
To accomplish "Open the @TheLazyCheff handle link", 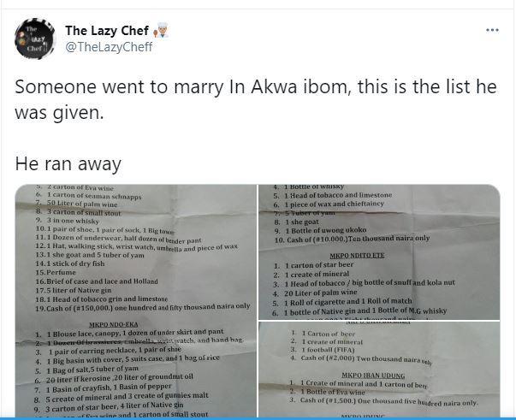I will [x=109, y=47].
